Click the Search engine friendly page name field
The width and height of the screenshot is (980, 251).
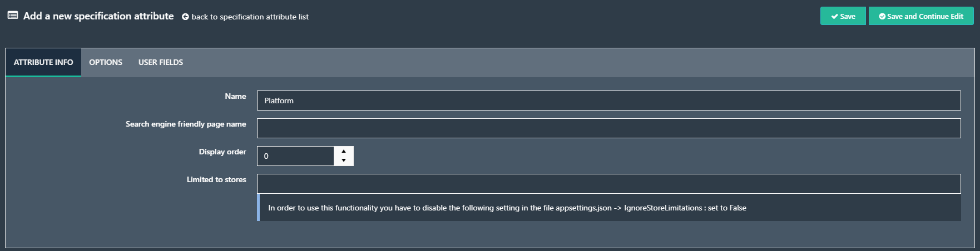coord(608,128)
